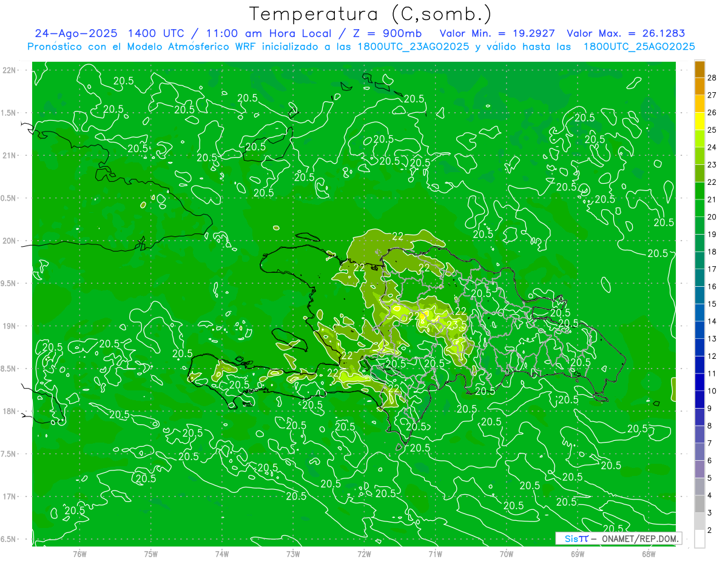Click the "74W" longitude axis label
Screen dimensions: 728x562
(222, 554)
